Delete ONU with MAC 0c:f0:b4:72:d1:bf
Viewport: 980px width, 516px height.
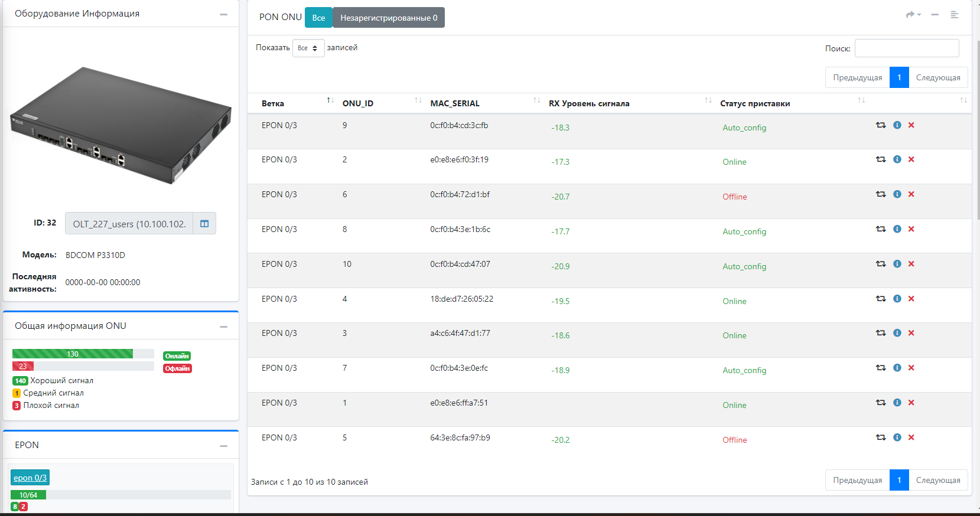(911, 194)
